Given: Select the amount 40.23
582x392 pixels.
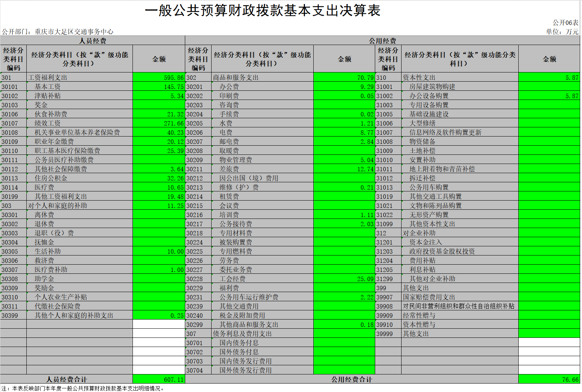Looking at the screenshot, I should 159,132.
